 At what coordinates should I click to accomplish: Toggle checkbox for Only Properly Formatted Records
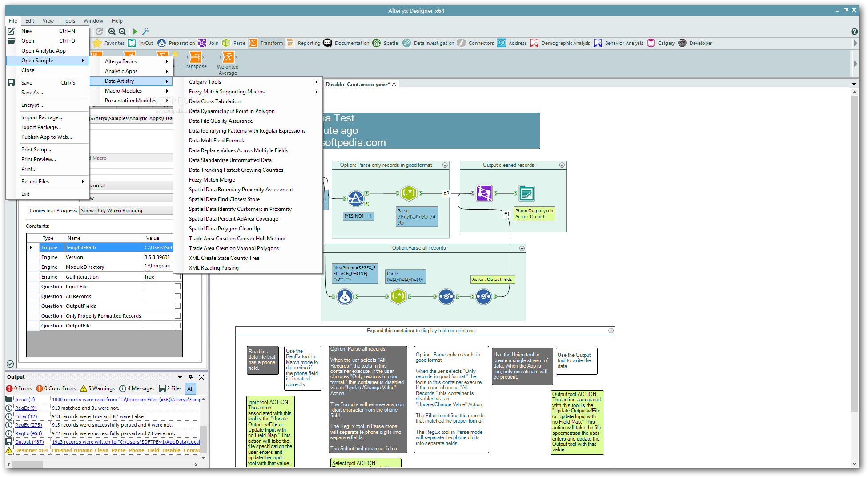[177, 316]
